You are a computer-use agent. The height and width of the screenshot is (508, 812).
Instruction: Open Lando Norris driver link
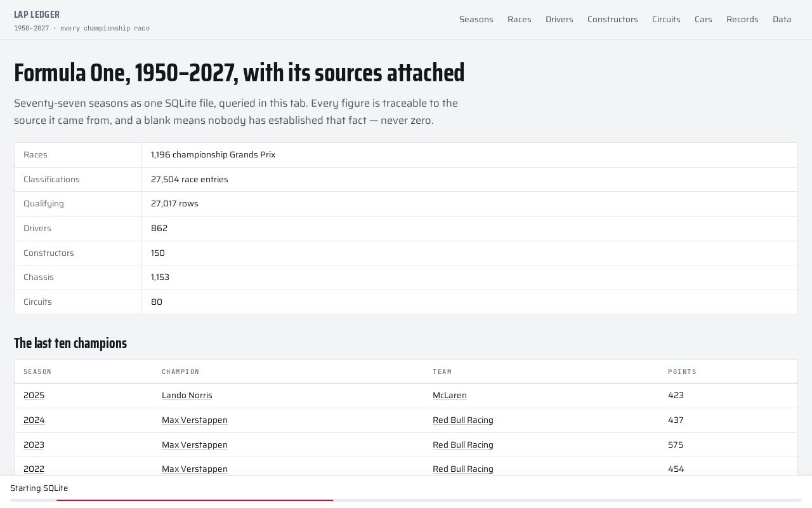[x=187, y=395]
